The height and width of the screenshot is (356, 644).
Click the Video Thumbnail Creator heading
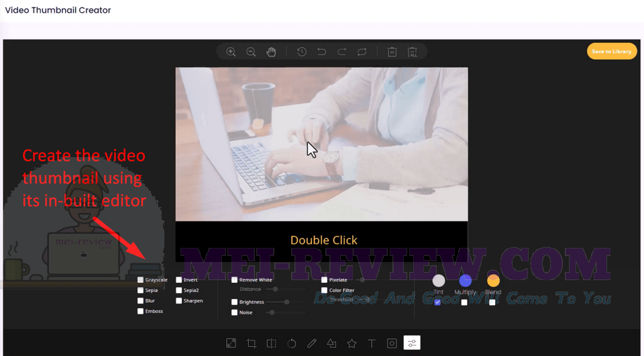(58, 10)
